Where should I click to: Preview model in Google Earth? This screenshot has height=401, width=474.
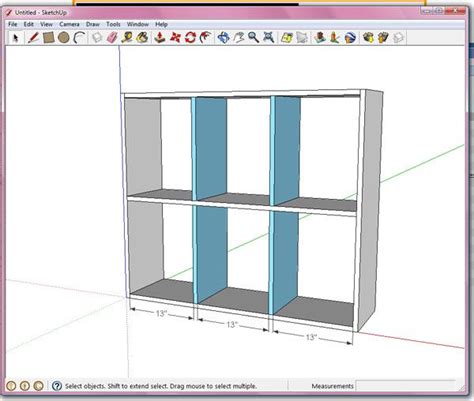pyautogui.click(x=350, y=38)
